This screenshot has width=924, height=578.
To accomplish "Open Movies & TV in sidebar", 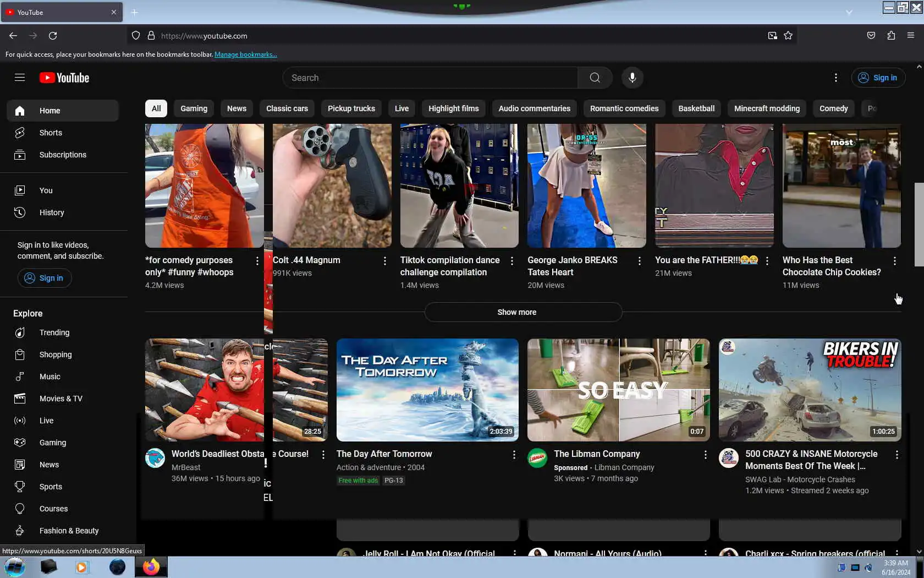I will tap(63, 399).
